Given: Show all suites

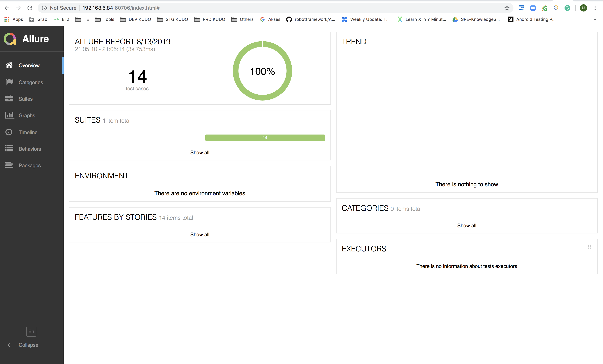Looking at the screenshot, I should (x=200, y=153).
